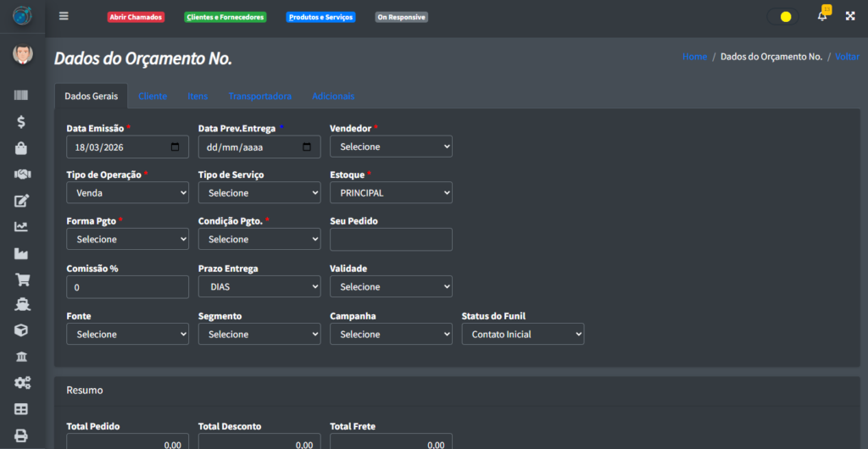
Task: Click the Seu Pedido input field
Action: [x=391, y=240]
